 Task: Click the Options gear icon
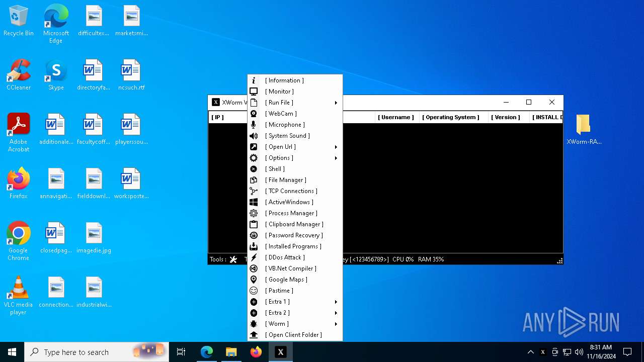pos(254,158)
